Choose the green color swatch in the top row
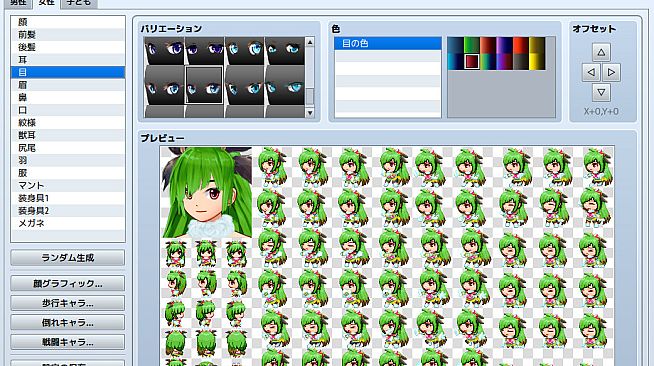This screenshot has height=366, width=654. (x=472, y=45)
